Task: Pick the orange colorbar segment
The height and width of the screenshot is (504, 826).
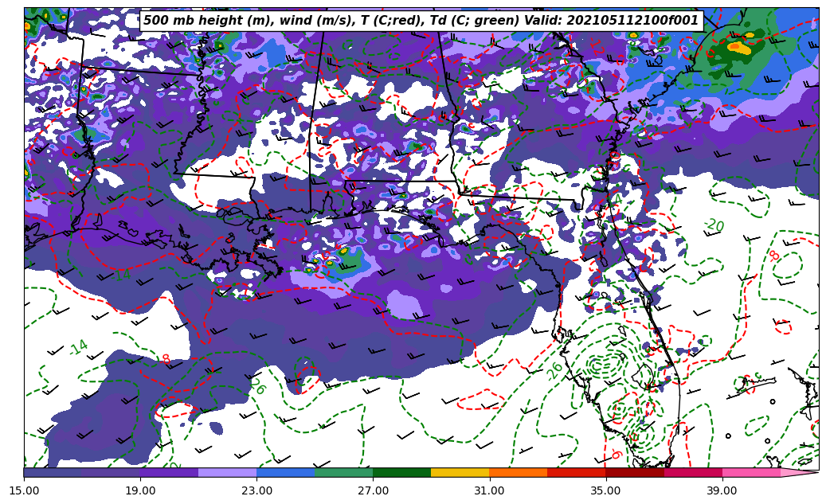Action: (x=518, y=472)
